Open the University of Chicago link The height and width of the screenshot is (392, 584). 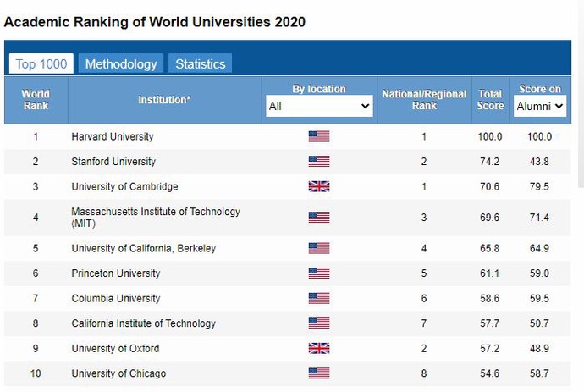click(118, 373)
